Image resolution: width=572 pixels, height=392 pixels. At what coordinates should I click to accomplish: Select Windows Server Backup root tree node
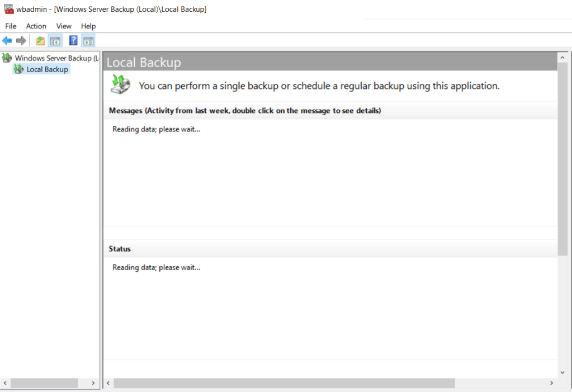coord(56,58)
